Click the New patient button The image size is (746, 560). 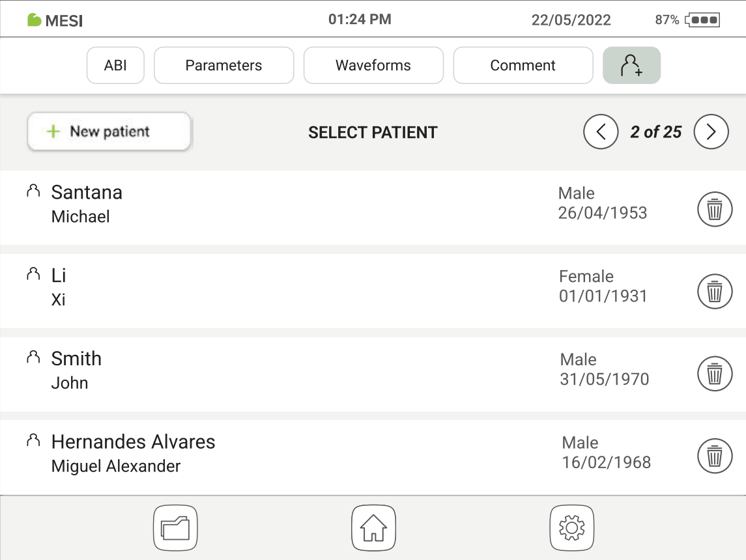(x=109, y=132)
